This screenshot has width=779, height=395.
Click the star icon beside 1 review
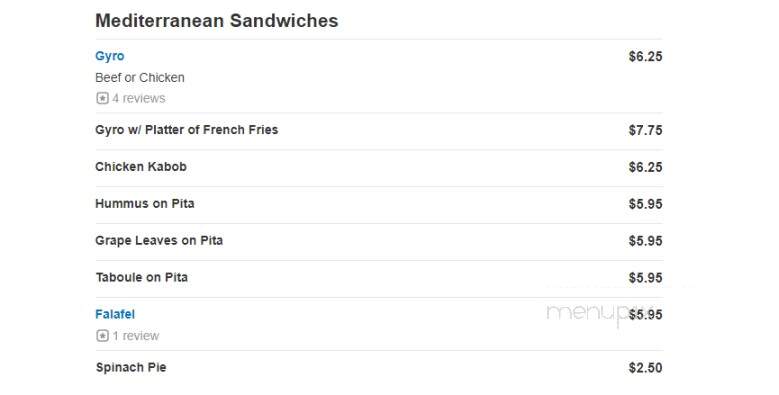(102, 336)
